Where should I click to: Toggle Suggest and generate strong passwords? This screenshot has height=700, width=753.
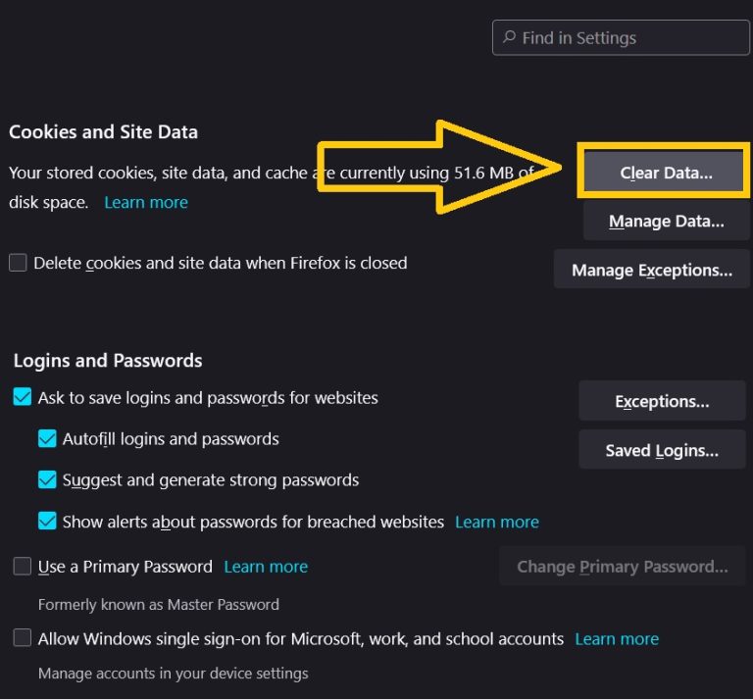(x=47, y=479)
